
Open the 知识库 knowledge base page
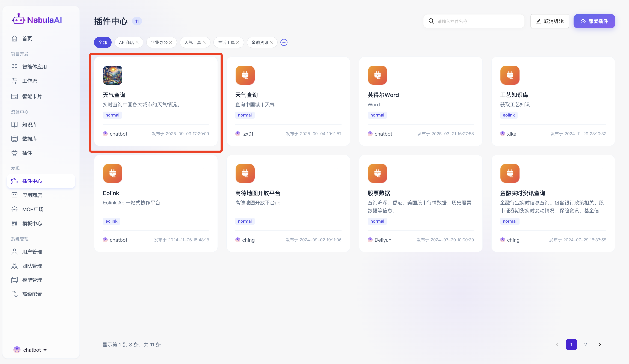tap(29, 124)
